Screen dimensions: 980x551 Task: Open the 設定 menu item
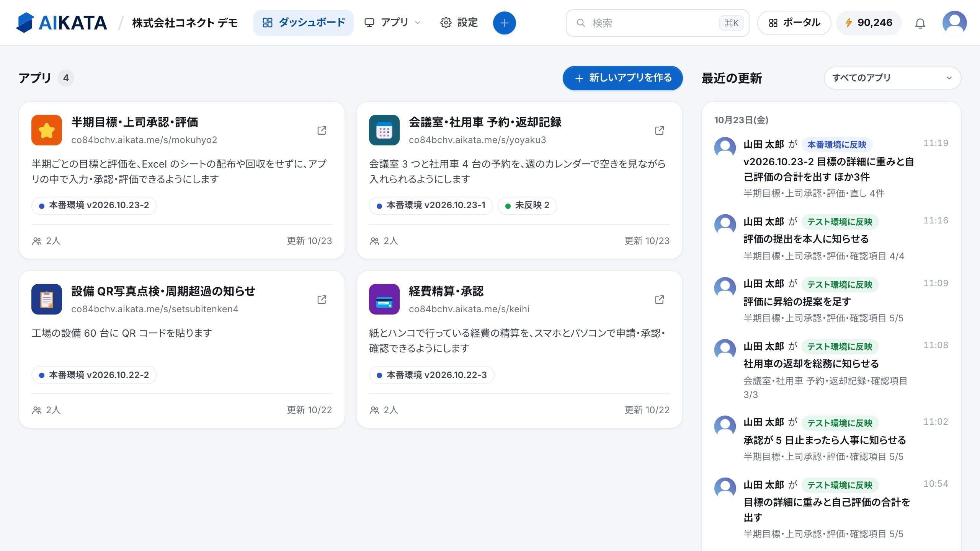[459, 23]
